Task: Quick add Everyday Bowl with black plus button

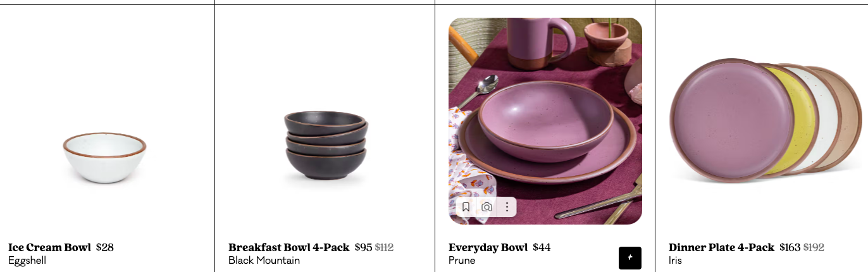Action: click(630, 257)
